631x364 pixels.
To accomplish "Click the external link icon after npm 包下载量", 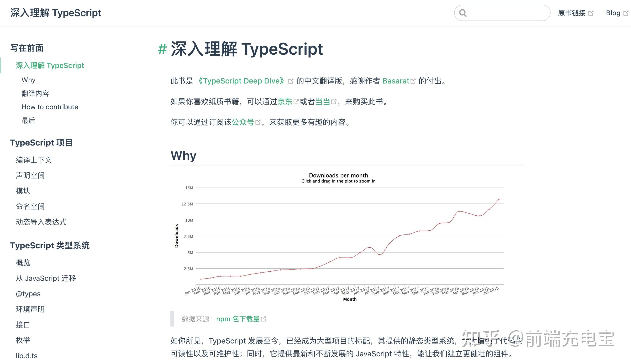I will pyautogui.click(x=264, y=318).
